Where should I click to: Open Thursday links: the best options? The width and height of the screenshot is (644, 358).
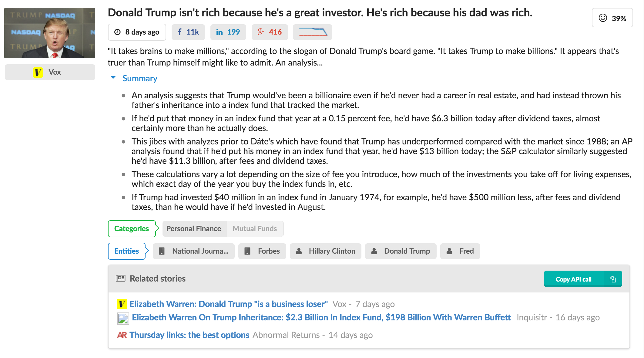coord(189,335)
